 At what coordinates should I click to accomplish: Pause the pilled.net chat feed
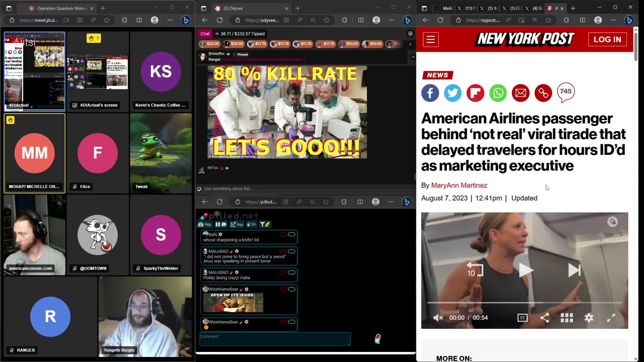pyautogui.click(x=221, y=224)
